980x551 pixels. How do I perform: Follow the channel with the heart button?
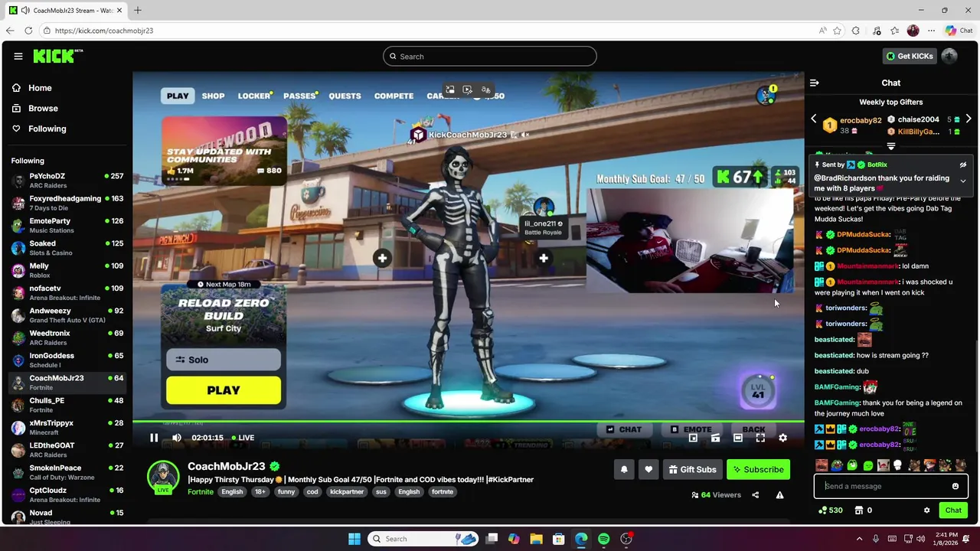click(648, 469)
